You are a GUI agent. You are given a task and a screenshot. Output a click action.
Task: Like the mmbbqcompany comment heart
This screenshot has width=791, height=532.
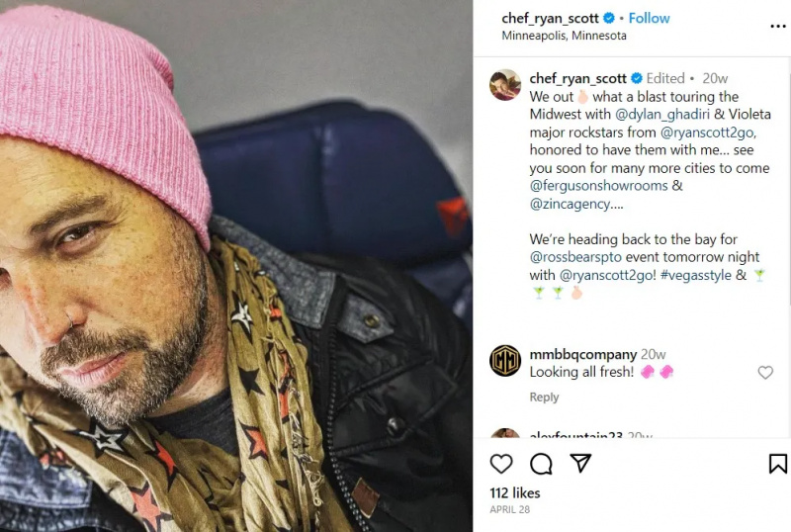click(x=765, y=373)
